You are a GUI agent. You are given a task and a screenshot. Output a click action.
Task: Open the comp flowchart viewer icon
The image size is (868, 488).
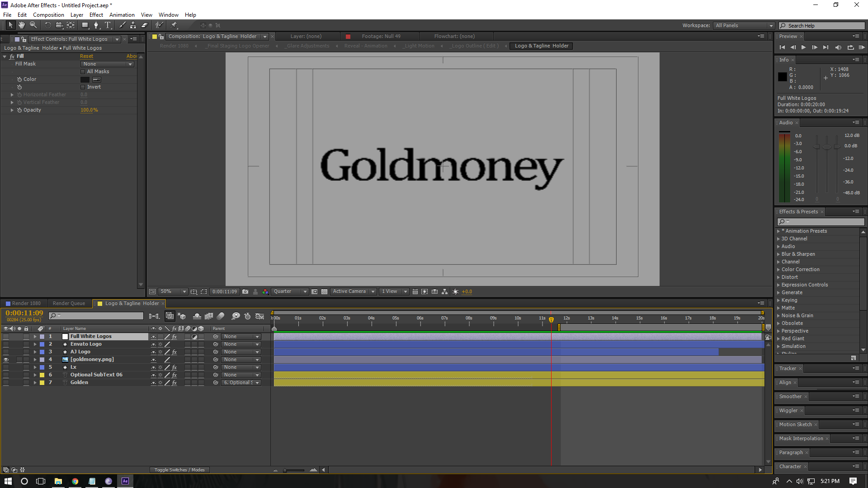click(x=445, y=292)
